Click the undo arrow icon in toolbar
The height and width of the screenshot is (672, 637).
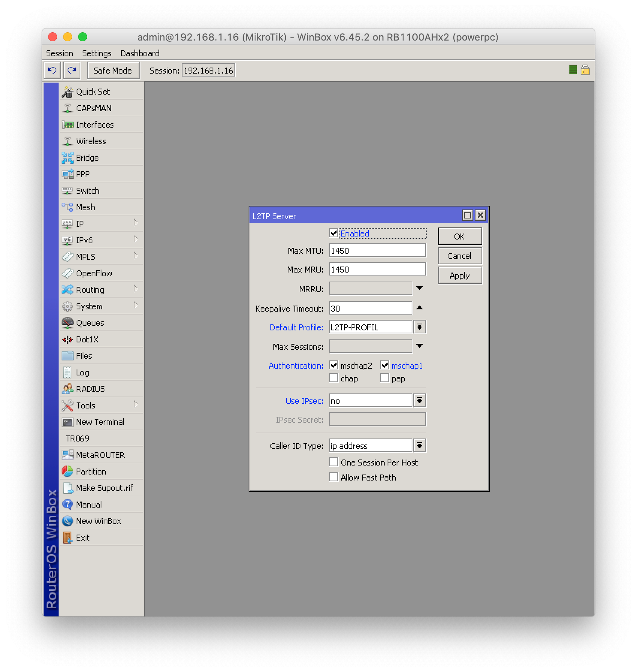pos(52,70)
